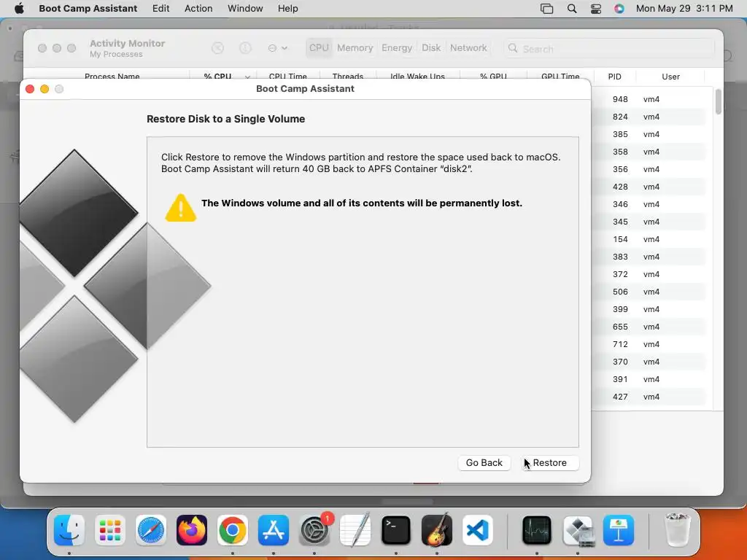
Task: Open Launchpad from the Dock
Action: pos(110,530)
